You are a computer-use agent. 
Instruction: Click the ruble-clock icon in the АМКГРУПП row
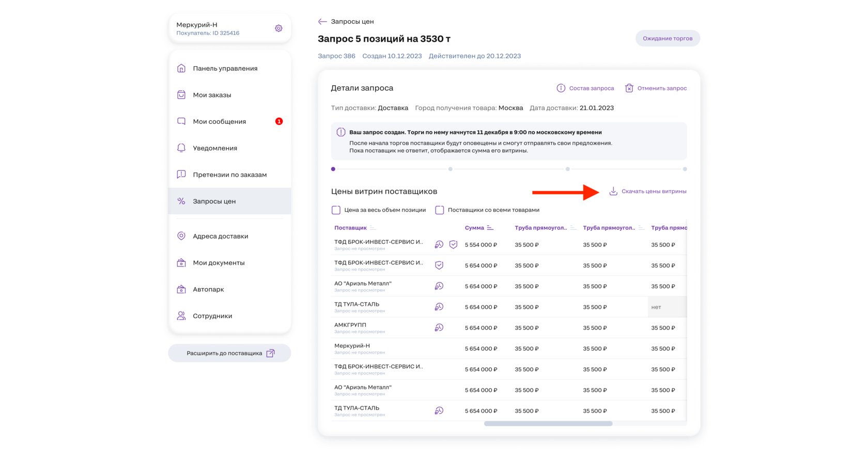point(439,328)
